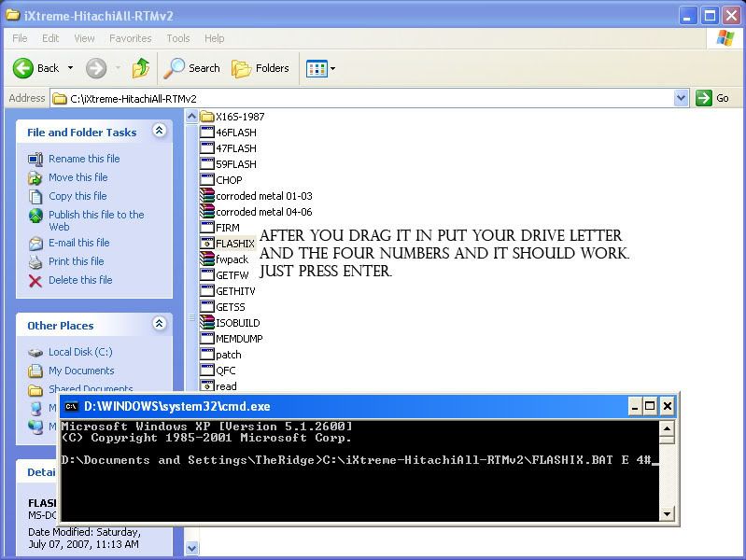Open the View menu
The height and width of the screenshot is (560, 746).
[x=84, y=38]
